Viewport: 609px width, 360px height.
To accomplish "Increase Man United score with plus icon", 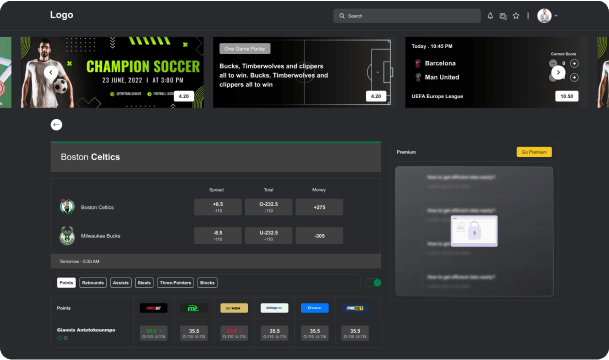I will click(x=574, y=78).
